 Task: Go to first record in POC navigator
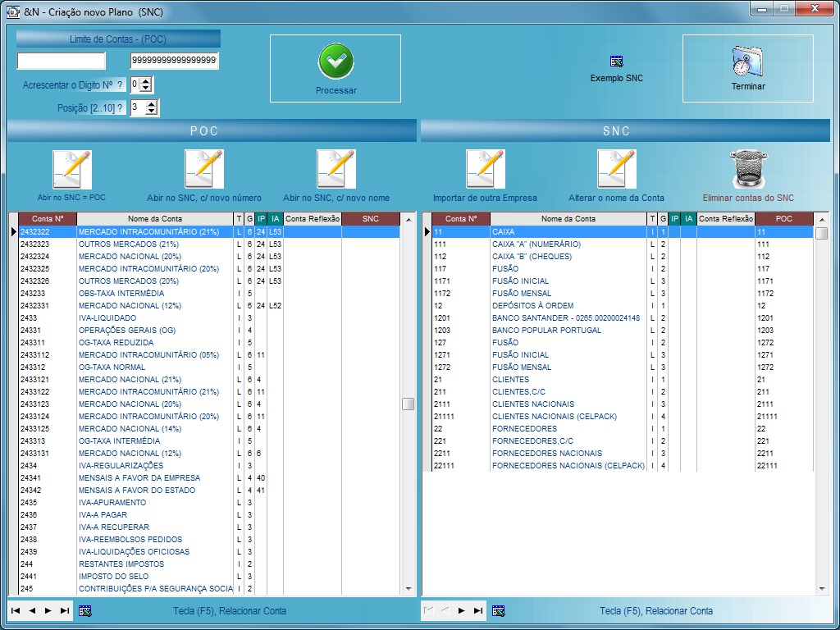16,610
